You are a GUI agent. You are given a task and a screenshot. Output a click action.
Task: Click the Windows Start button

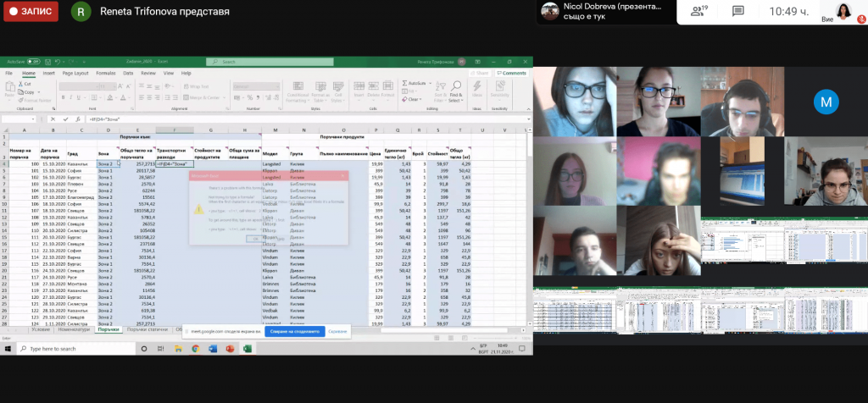click(8, 349)
